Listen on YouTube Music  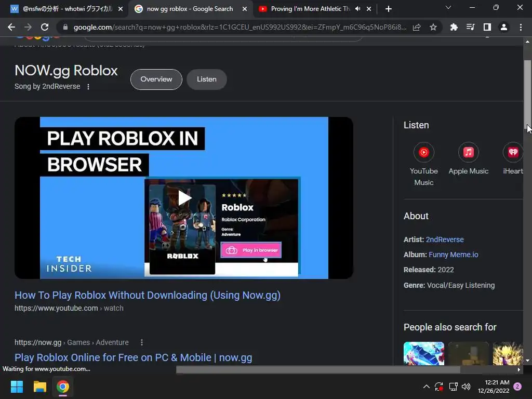[424, 164]
